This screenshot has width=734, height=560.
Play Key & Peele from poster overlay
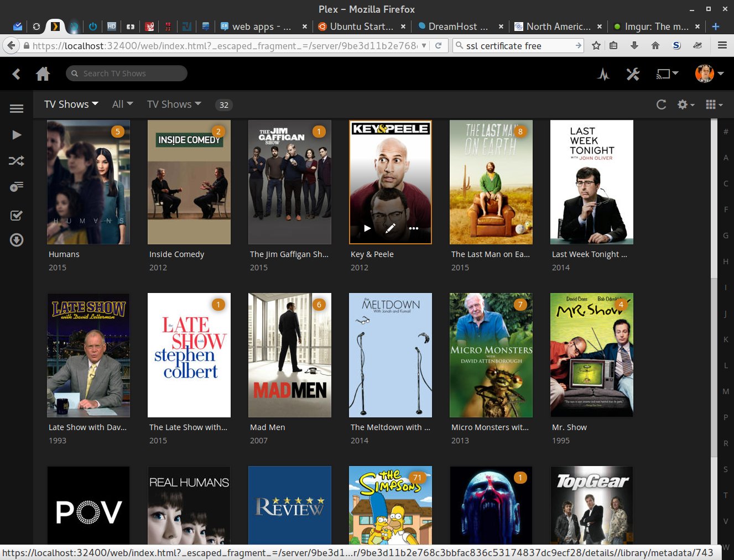coord(367,228)
